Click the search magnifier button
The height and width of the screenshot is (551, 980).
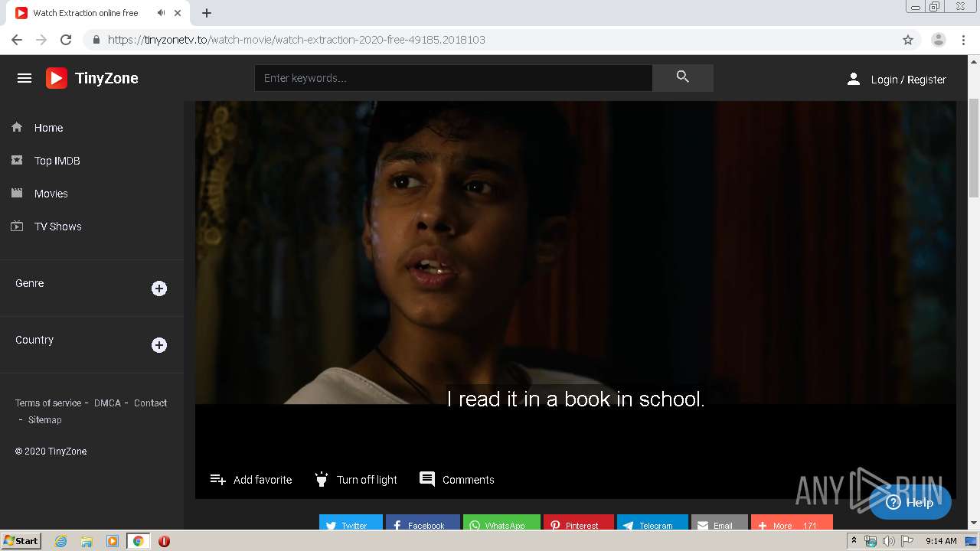683,77
